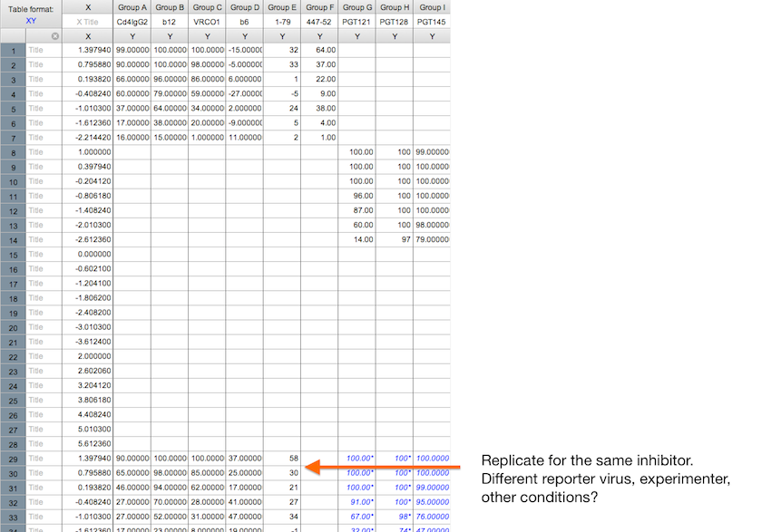The width and height of the screenshot is (781, 532).
Task: Edit the X Title field
Action: click(x=88, y=22)
